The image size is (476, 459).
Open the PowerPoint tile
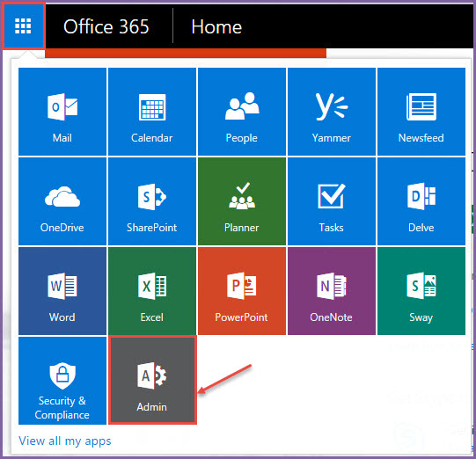242,291
